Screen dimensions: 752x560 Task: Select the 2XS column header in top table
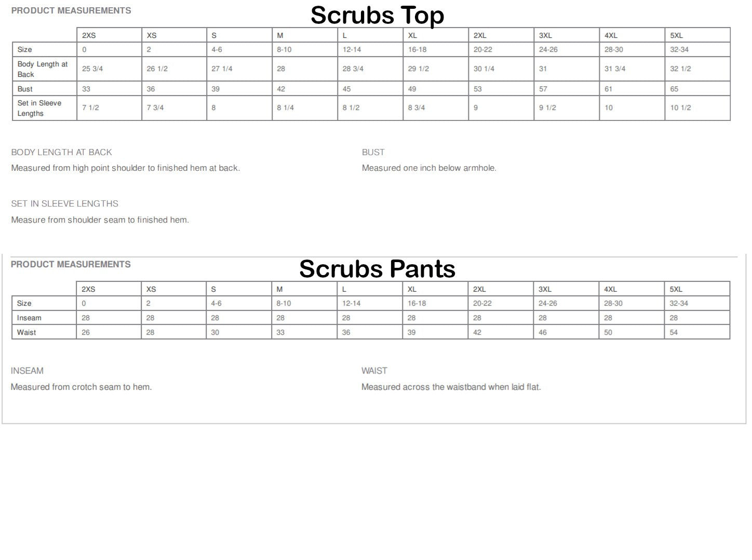pos(89,35)
